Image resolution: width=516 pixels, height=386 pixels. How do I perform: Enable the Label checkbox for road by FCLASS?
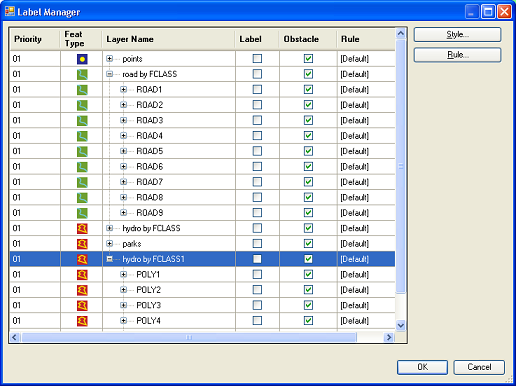tap(257, 74)
